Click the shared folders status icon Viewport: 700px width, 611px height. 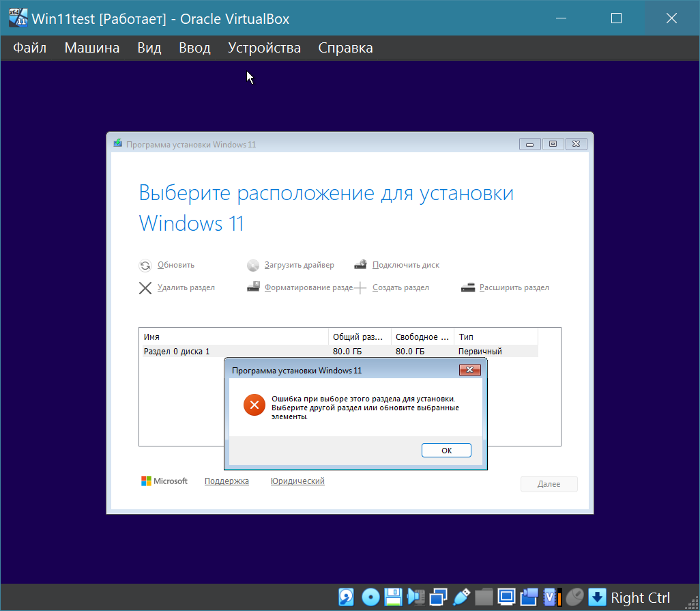pyautogui.click(x=484, y=597)
